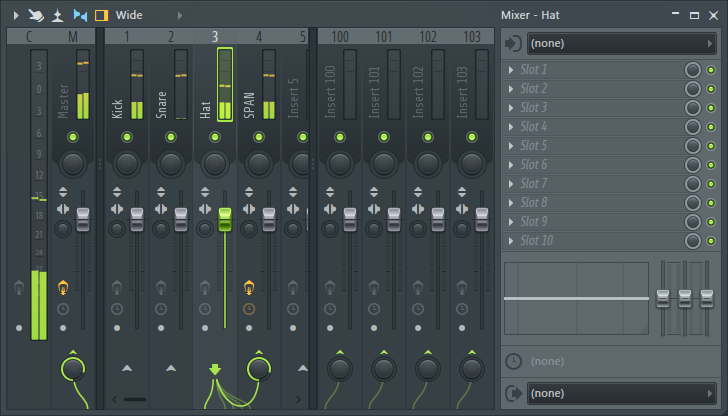Image resolution: width=728 pixels, height=416 pixels.
Task: Click the armed record icon on SPAN
Action: (249, 288)
